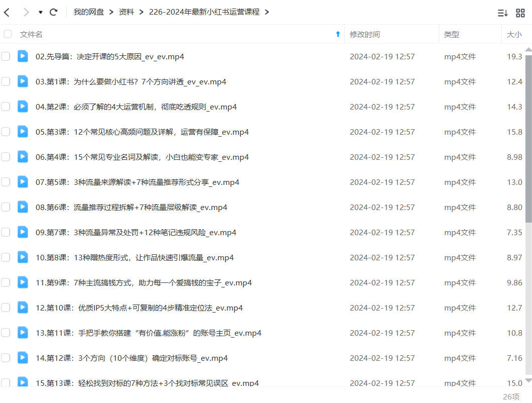Select file 11.第9课：7种主流搞钱方式
Screen dimensions: 532x403
pyautogui.click(x=144, y=283)
